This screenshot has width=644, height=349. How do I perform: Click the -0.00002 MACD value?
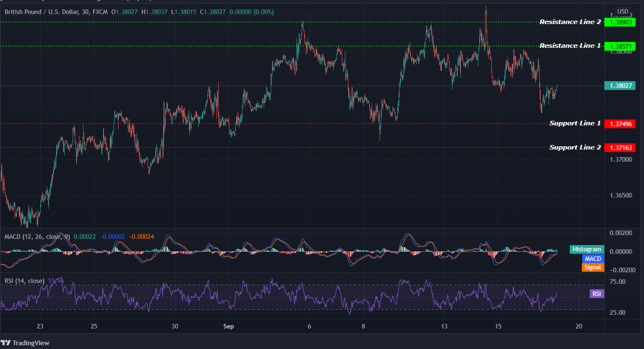[112, 237]
